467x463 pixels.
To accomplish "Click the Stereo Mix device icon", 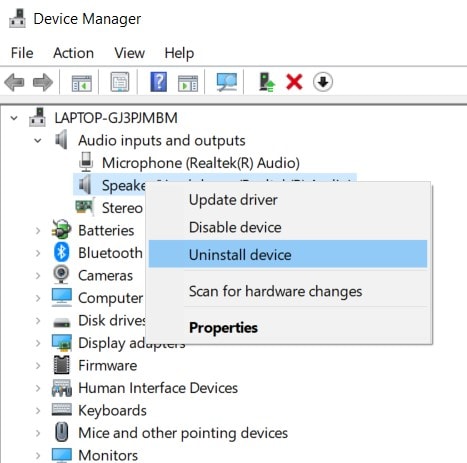I will (x=85, y=207).
